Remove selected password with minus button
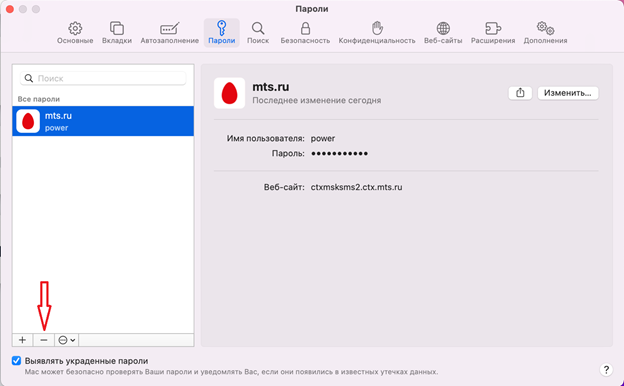This screenshot has width=624, height=386. pyautogui.click(x=44, y=340)
